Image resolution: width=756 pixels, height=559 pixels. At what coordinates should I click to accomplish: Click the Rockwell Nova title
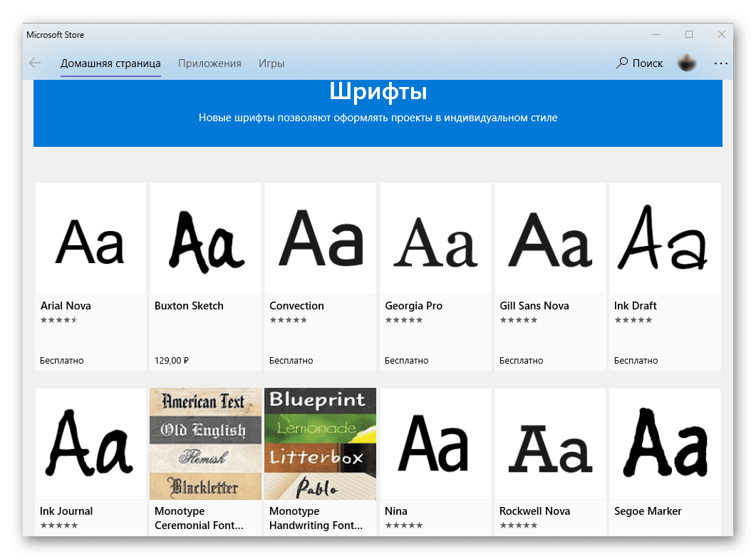point(534,511)
